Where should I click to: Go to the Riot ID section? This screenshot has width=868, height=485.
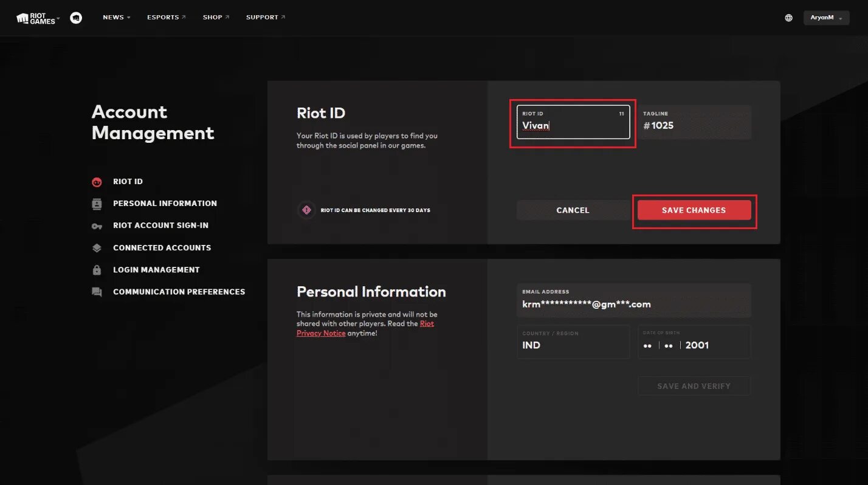click(128, 182)
